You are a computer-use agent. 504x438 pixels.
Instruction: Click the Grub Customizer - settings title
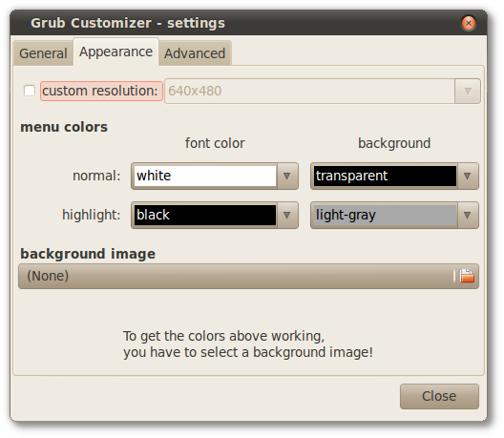[x=128, y=23]
